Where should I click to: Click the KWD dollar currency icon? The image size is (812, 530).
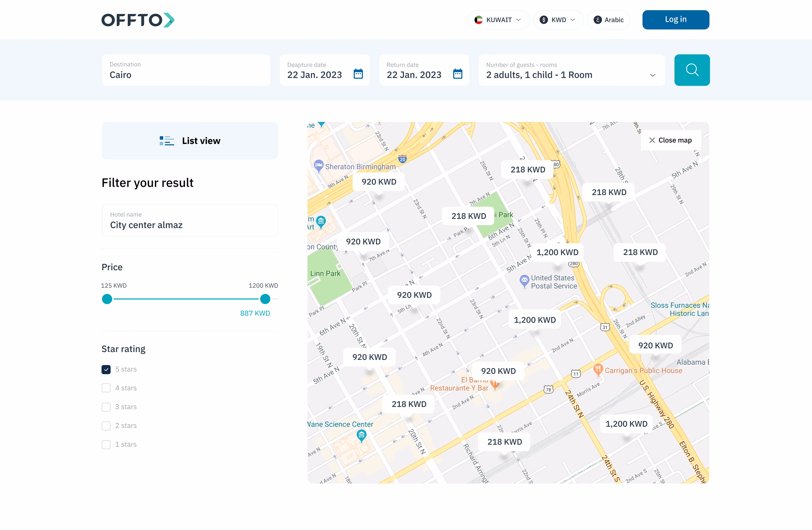click(x=543, y=20)
